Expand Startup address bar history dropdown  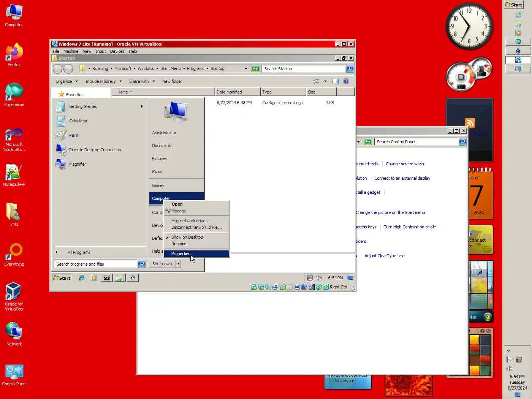246,69
